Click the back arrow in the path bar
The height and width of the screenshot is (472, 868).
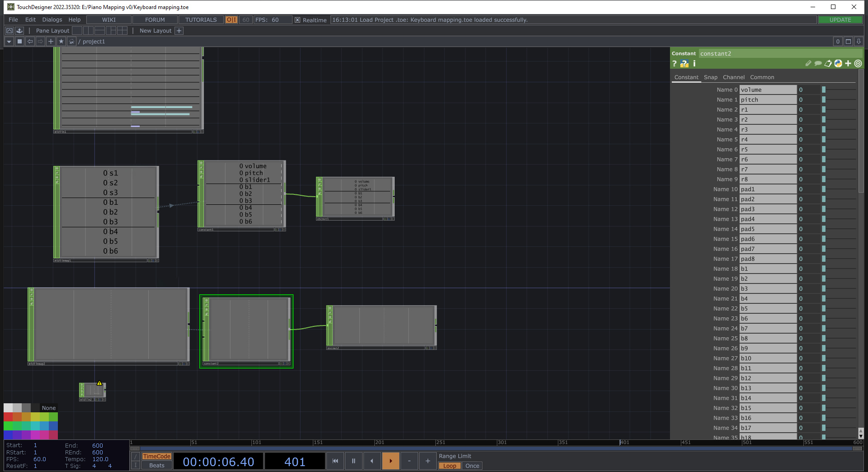click(30, 42)
